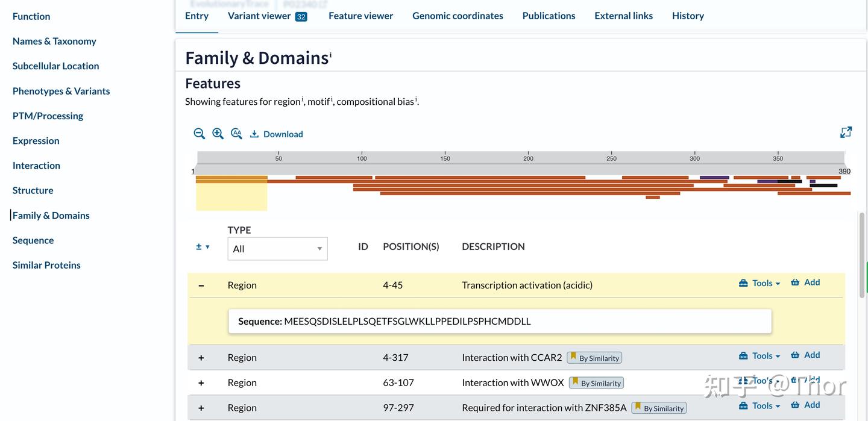The width and height of the screenshot is (868, 421).
Task: Open External links tab
Action: [x=623, y=16]
